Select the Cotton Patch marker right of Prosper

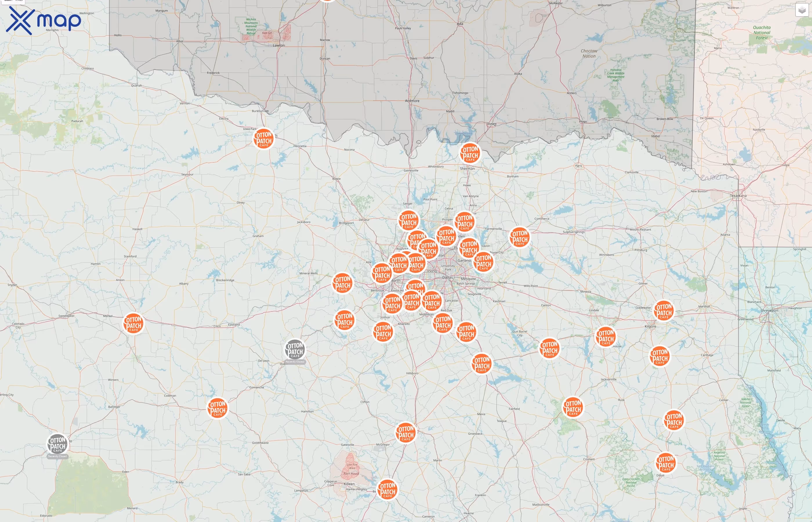tap(465, 222)
